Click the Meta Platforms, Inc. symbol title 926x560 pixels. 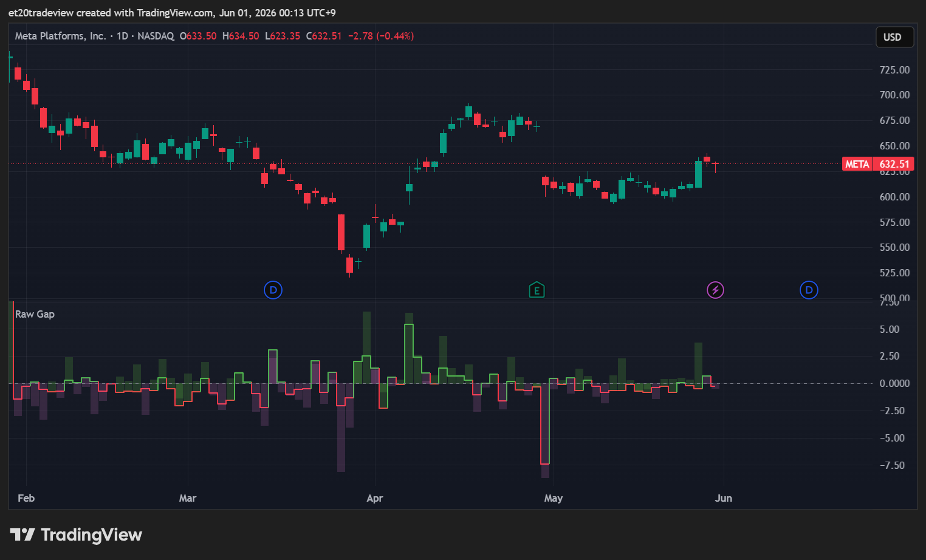coord(60,36)
